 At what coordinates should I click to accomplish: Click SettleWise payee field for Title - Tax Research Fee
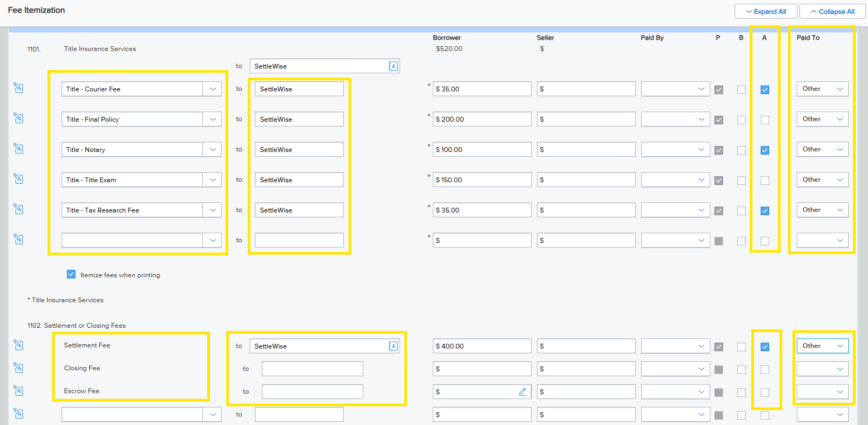[x=299, y=210]
